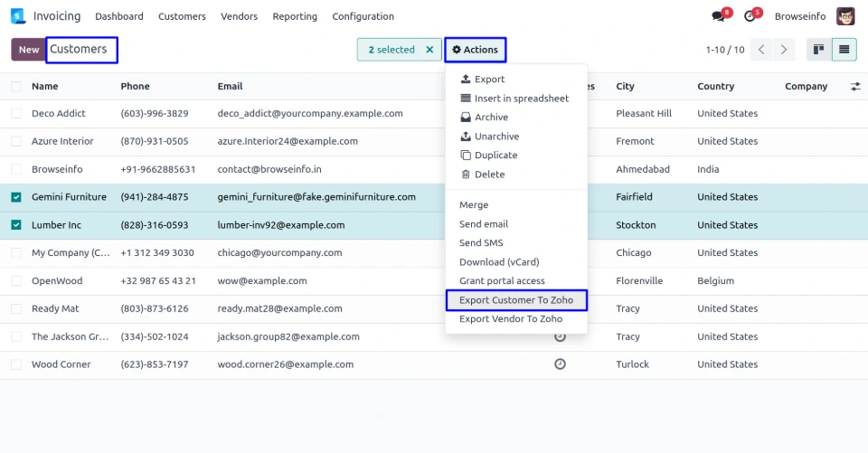The width and height of the screenshot is (868, 453).
Task: Sort by Email column header
Action: click(x=230, y=87)
